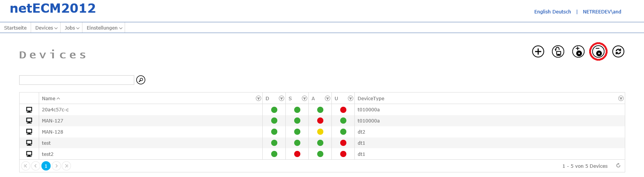Click the computer with return arrow icon
Screen dimensions: 644x177
point(558,51)
